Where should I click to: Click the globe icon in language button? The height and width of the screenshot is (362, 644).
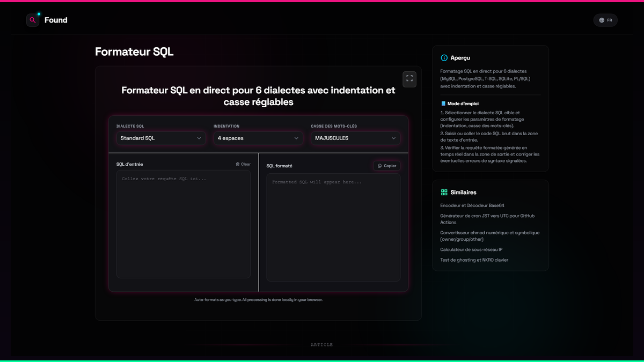click(x=602, y=20)
